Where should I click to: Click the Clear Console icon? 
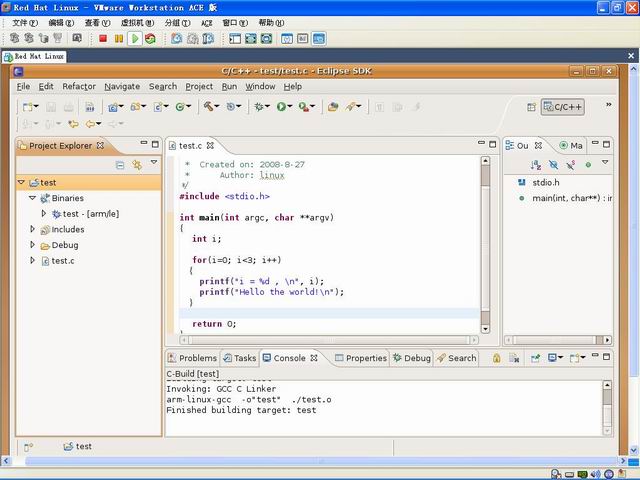(514, 358)
